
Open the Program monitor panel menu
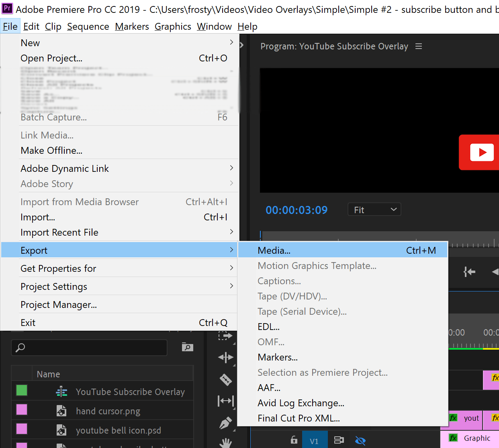click(418, 46)
